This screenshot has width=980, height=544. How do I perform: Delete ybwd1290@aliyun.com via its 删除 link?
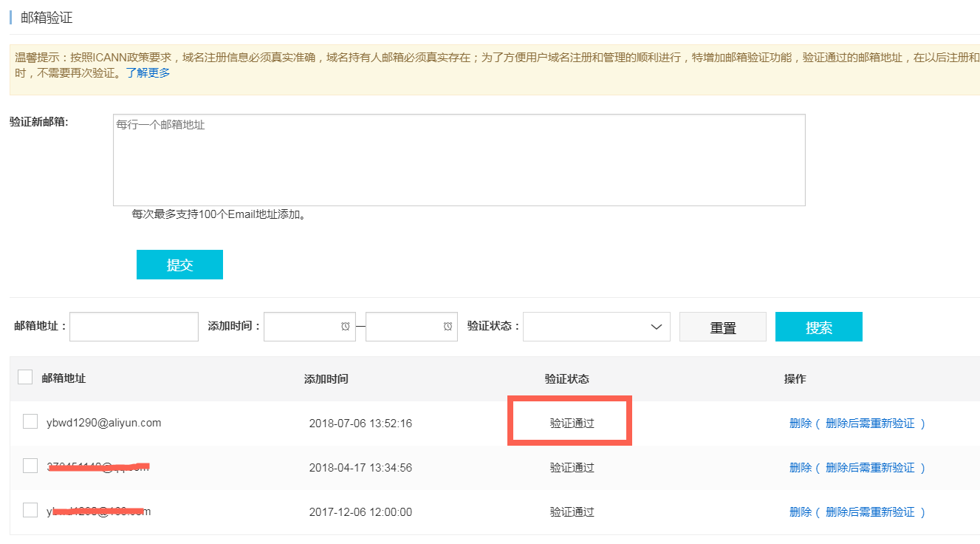(x=800, y=423)
